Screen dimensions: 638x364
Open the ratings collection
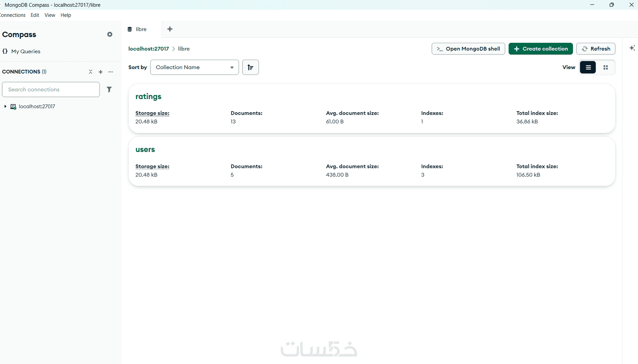click(148, 96)
